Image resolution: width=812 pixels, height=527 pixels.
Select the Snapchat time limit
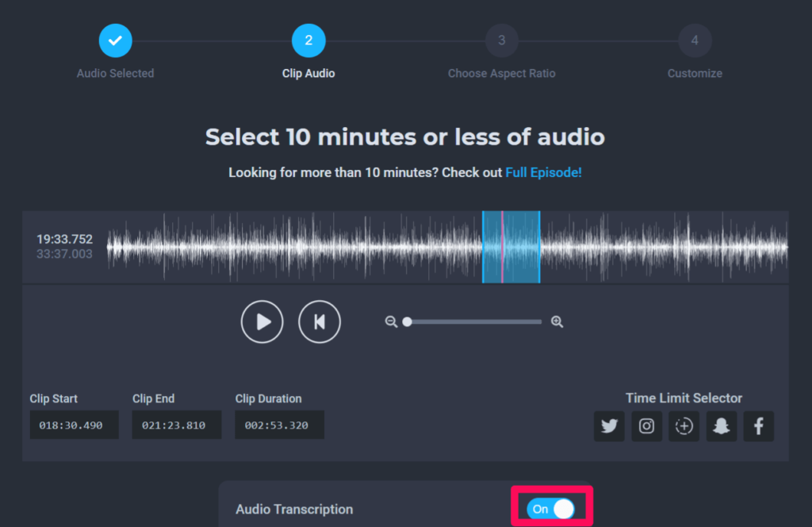722,426
